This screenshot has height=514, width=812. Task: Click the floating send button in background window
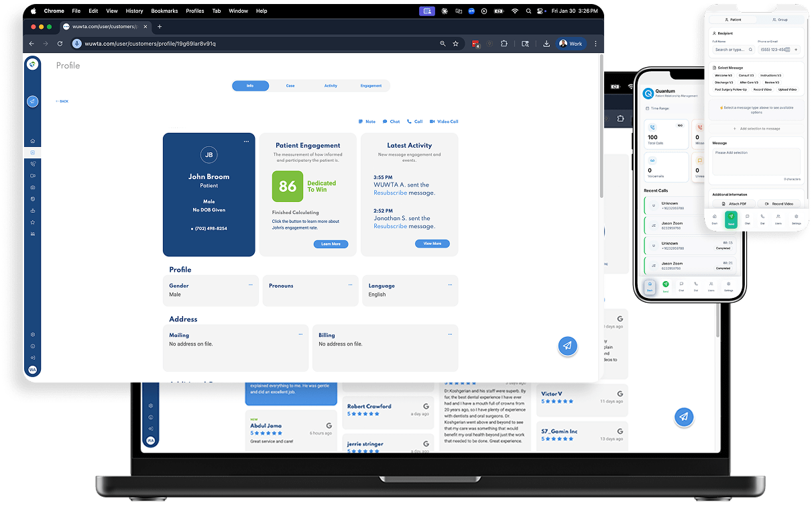(683, 417)
